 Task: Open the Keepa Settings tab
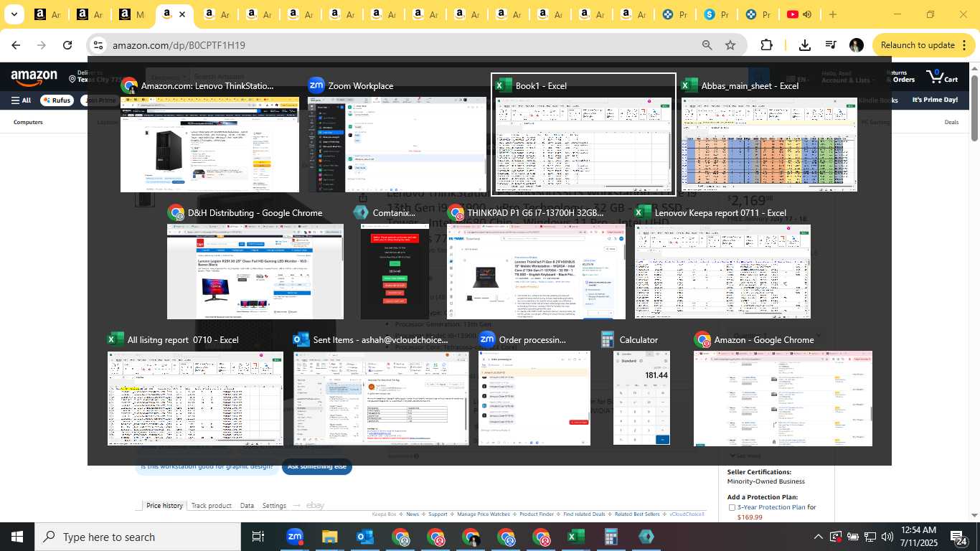(x=274, y=506)
